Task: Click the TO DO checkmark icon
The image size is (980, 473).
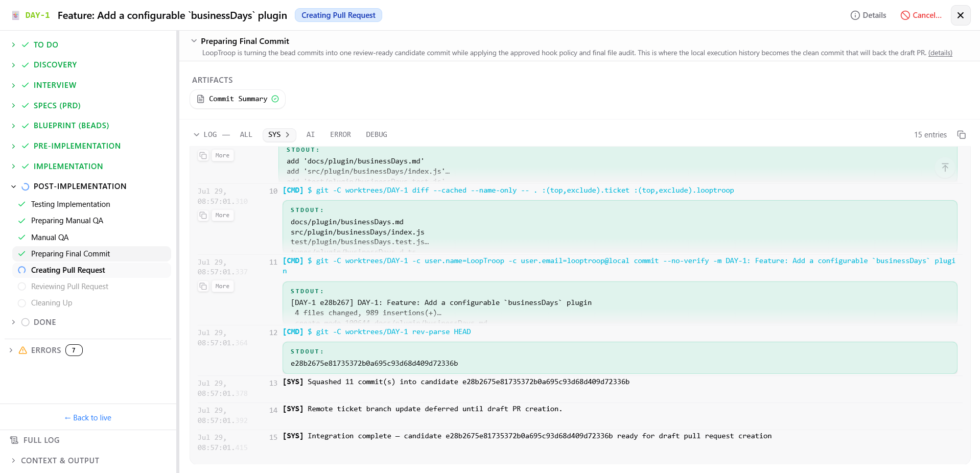Action: coord(25,45)
